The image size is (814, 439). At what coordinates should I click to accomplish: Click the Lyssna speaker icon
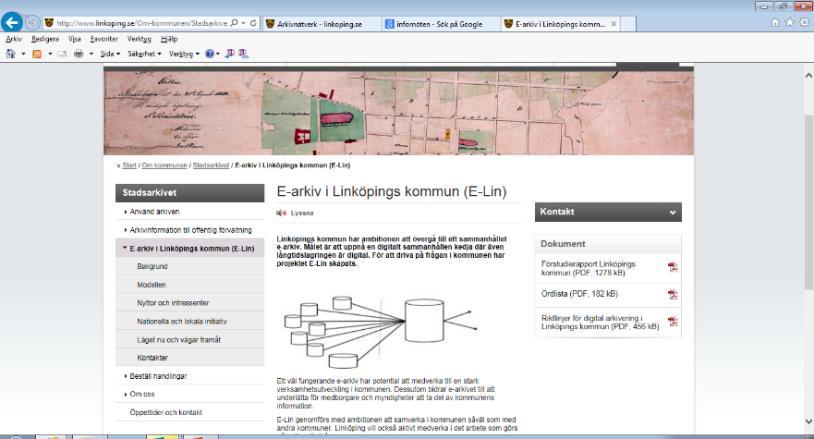(281, 213)
